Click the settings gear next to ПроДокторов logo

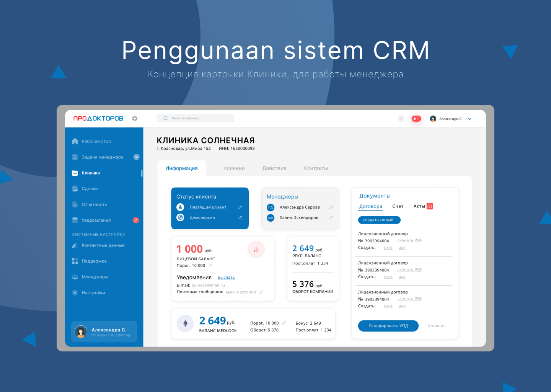[135, 119]
